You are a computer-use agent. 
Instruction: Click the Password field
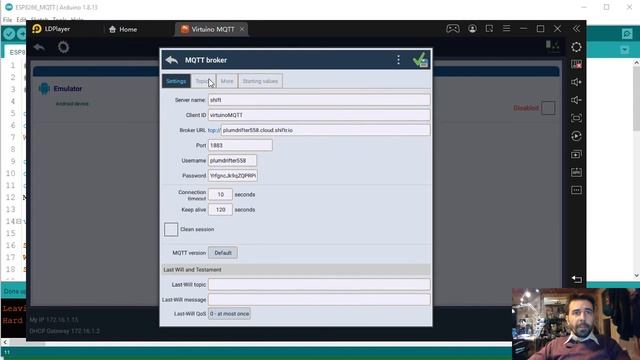pos(233,176)
